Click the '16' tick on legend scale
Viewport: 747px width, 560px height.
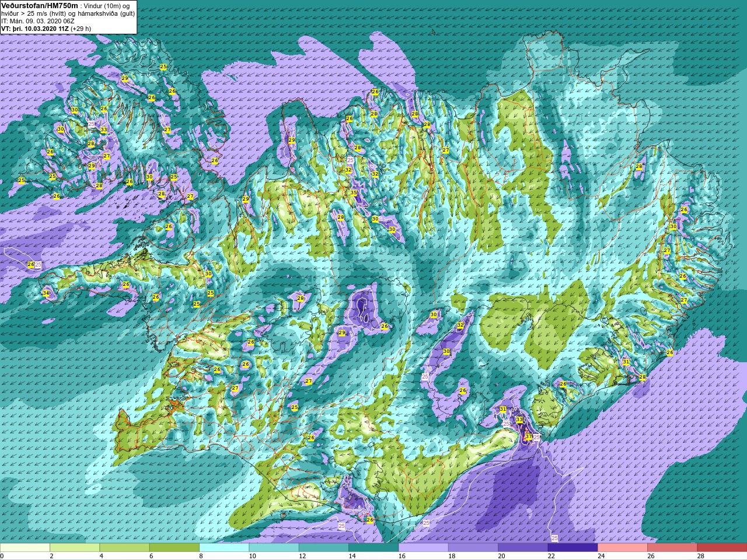point(402,556)
